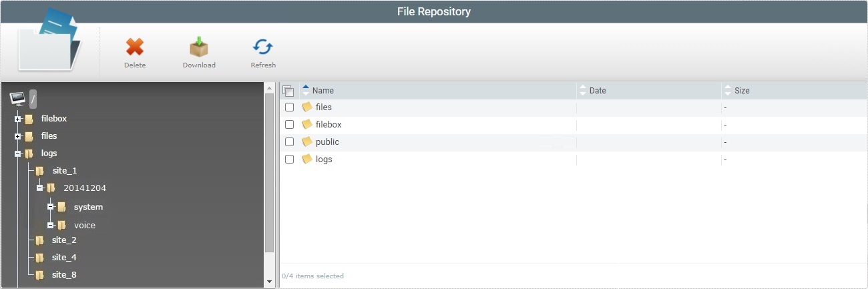The image size is (868, 289).
Task: Click folder icon beside logs in tree
Action: coord(29,154)
